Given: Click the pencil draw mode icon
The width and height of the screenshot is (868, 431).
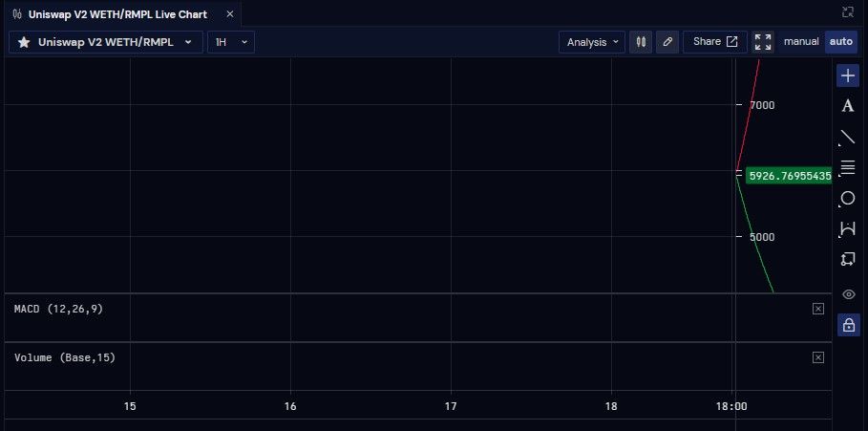Looking at the screenshot, I should point(667,42).
